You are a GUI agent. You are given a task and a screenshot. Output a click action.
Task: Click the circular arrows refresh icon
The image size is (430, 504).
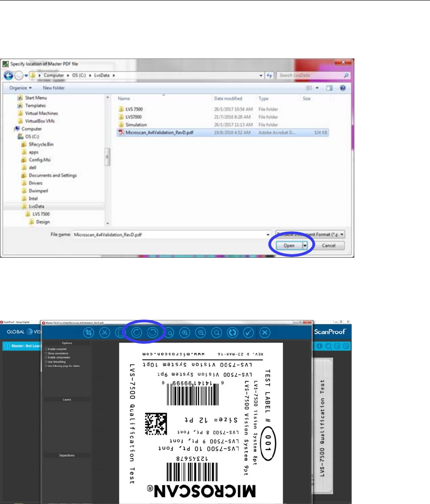[232, 333]
